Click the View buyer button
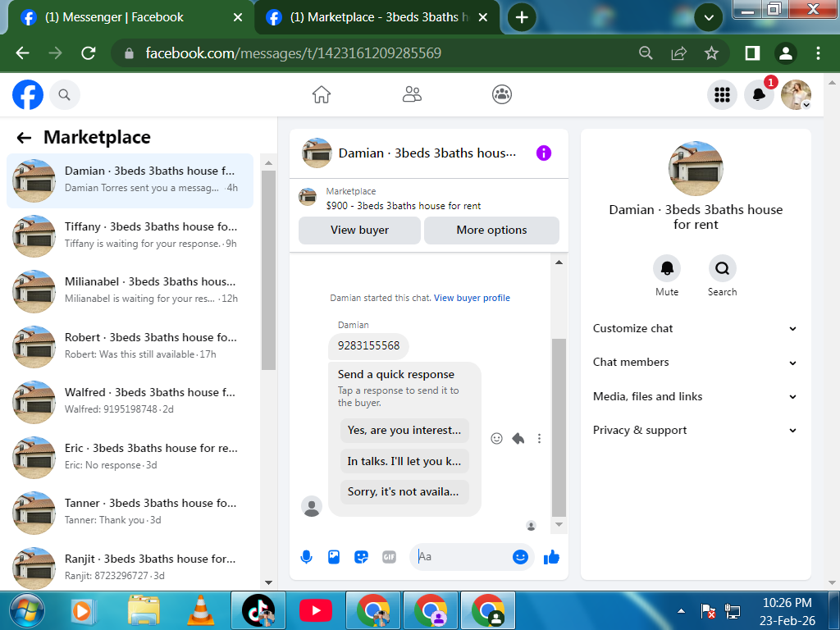The height and width of the screenshot is (630, 840). 359,231
